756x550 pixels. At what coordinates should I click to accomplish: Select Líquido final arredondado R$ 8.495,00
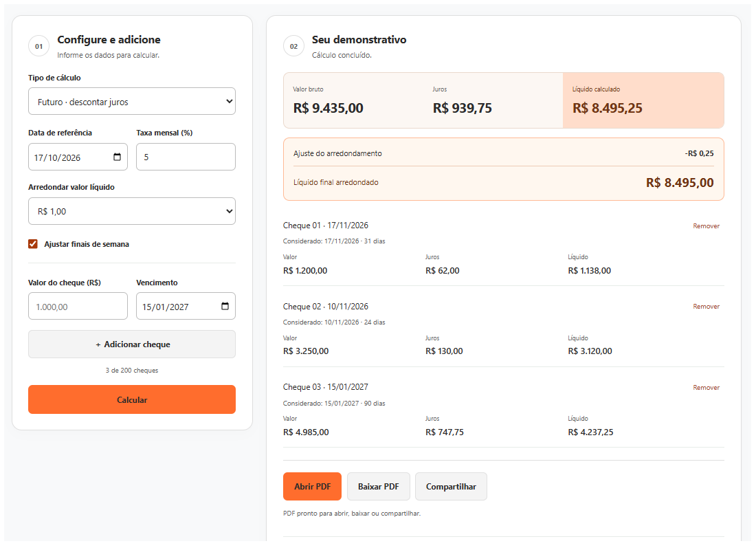(680, 183)
